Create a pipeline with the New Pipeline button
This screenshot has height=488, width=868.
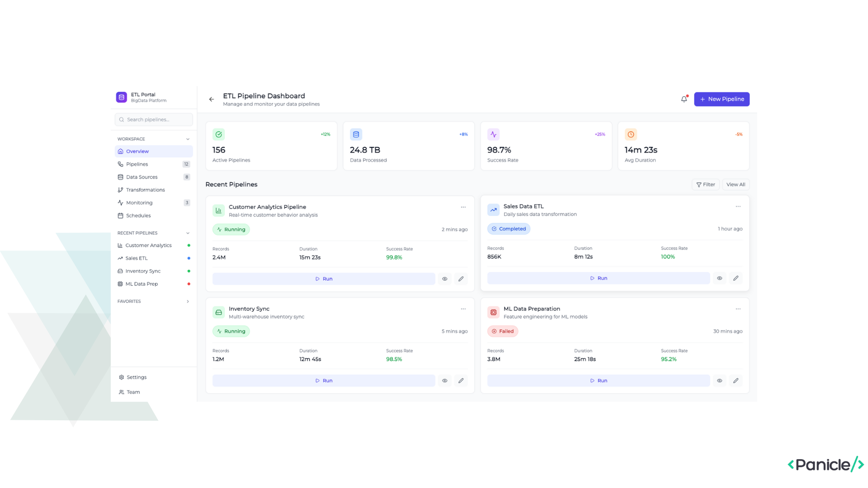click(722, 99)
